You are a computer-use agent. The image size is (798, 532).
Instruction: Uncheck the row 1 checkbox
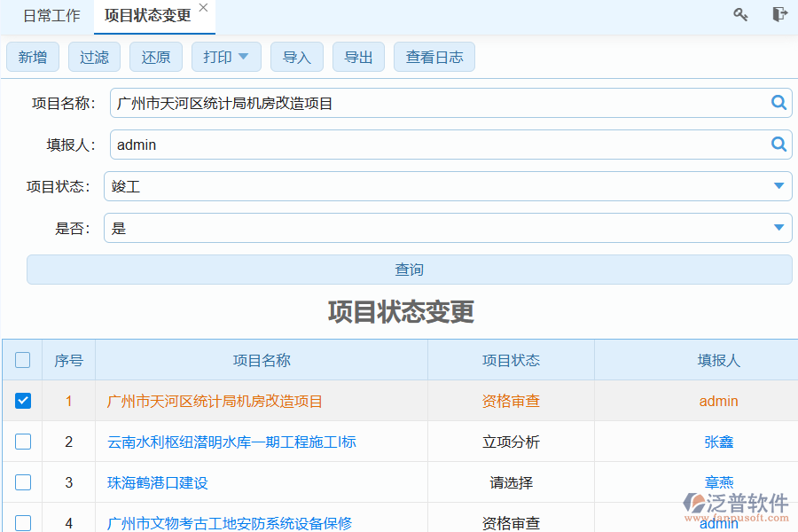coord(23,401)
